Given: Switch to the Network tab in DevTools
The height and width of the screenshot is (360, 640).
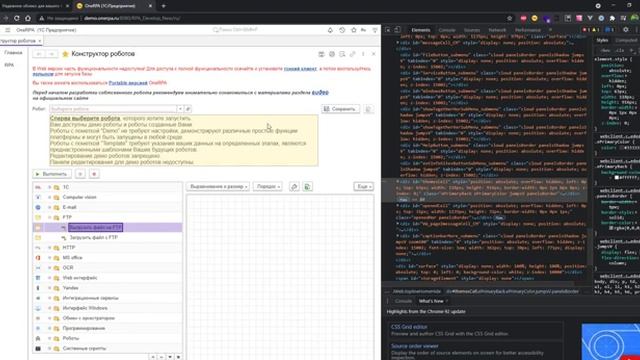Looking at the screenshot, I should tap(497, 30).
